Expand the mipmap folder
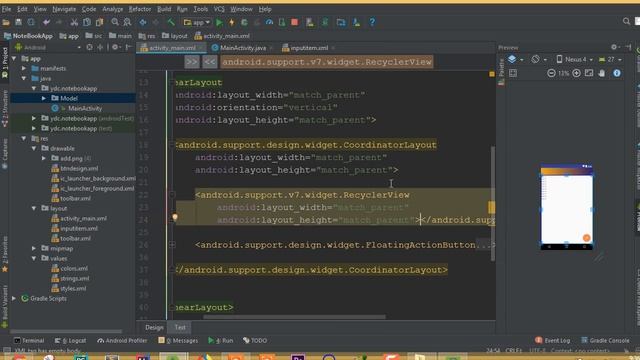640x360 pixels. tap(34, 248)
